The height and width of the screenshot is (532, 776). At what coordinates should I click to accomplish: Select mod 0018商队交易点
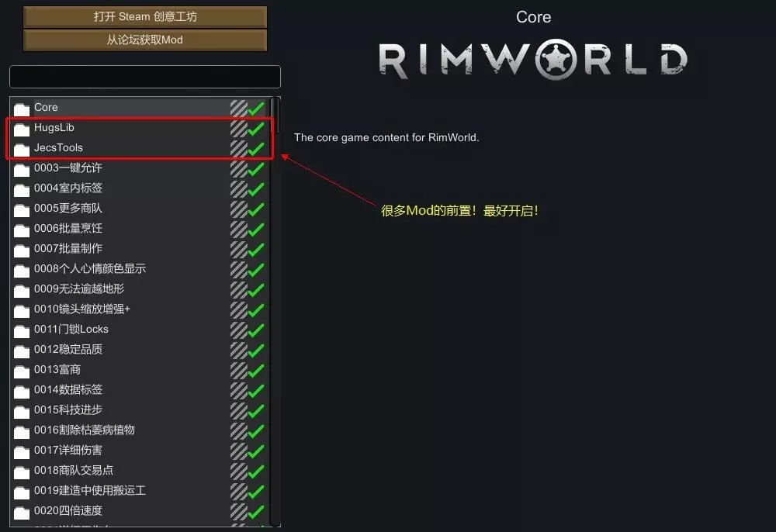(140, 472)
